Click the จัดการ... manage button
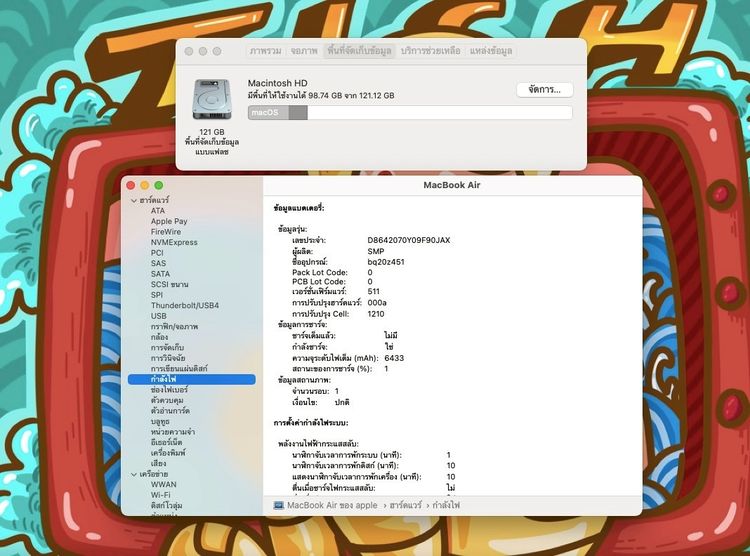Image resolution: width=750 pixels, height=556 pixels. (x=544, y=89)
